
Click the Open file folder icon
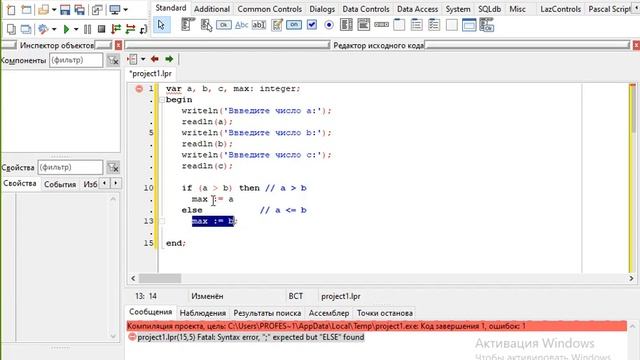coord(43,9)
